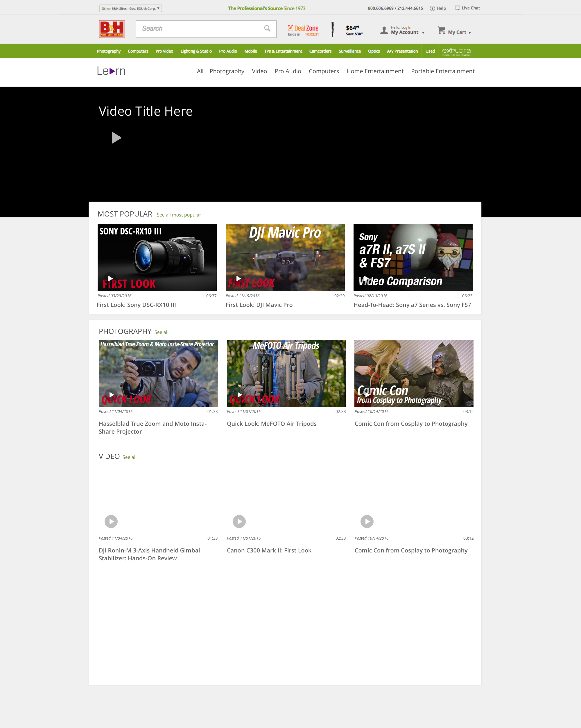Click the phone number 800.606.6969
This screenshot has width=581, height=728.
tap(381, 8)
